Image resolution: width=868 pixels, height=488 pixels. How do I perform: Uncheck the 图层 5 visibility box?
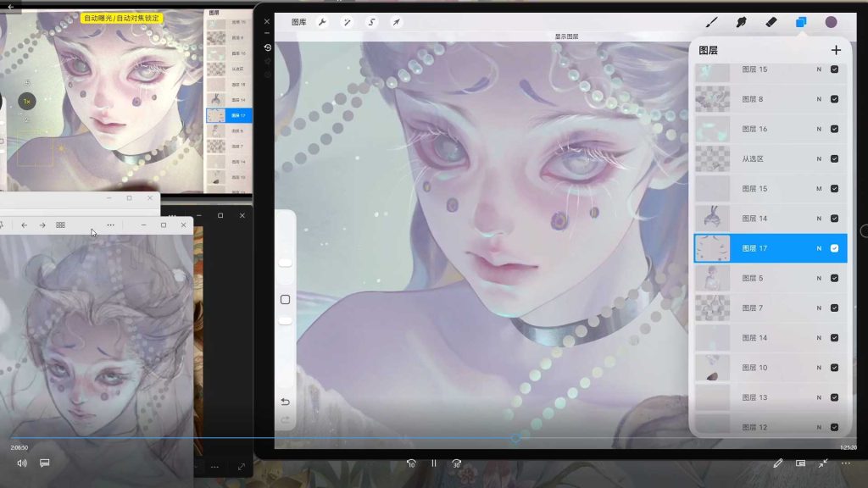click(834, 278)
